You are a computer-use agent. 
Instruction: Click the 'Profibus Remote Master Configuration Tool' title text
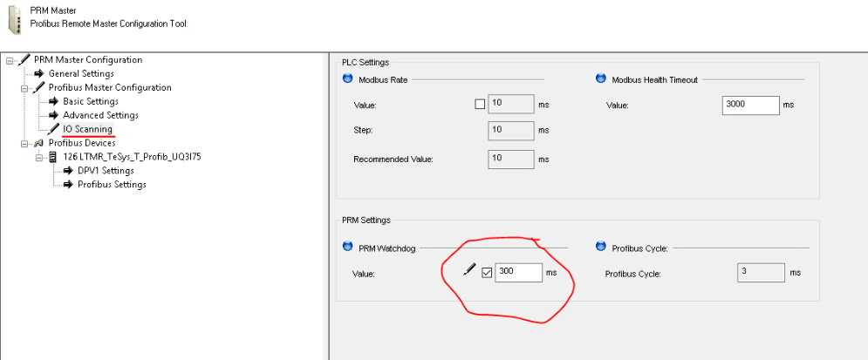pyautogui.click(x=108, y=24)
